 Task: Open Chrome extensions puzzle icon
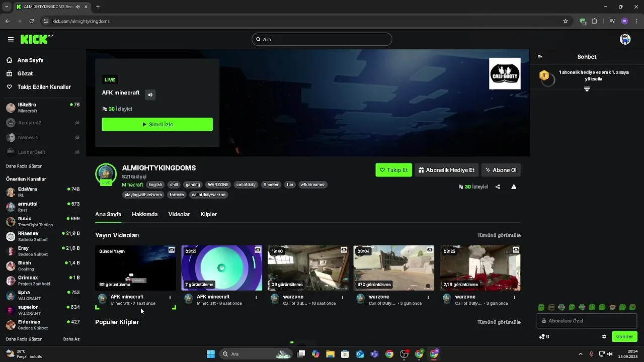[595, 21]
